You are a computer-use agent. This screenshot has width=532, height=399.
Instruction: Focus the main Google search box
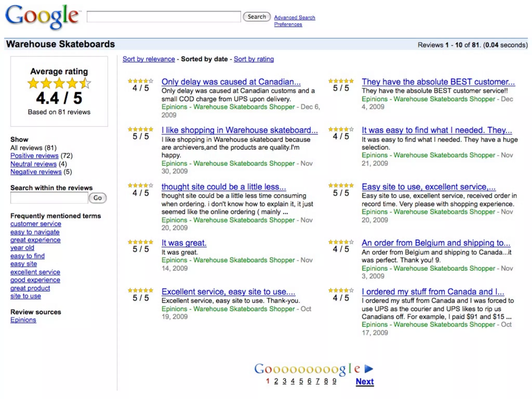click(x=164, y=17)
